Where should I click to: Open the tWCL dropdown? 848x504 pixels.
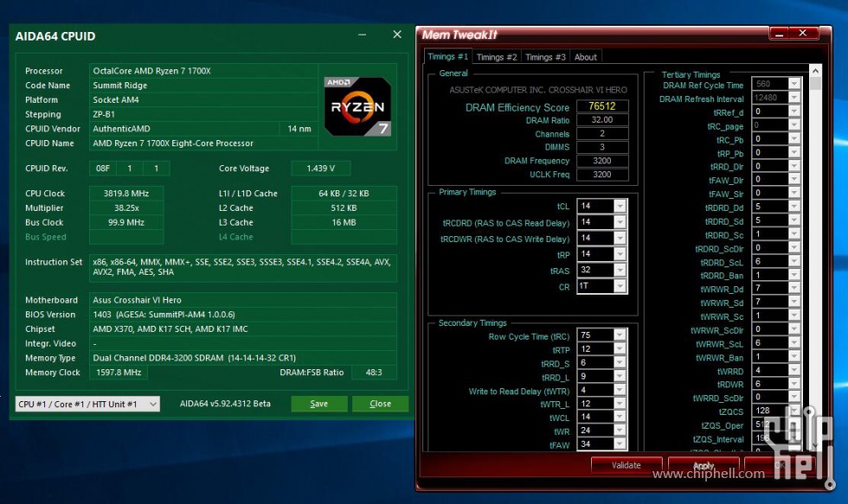pos(620,417)
